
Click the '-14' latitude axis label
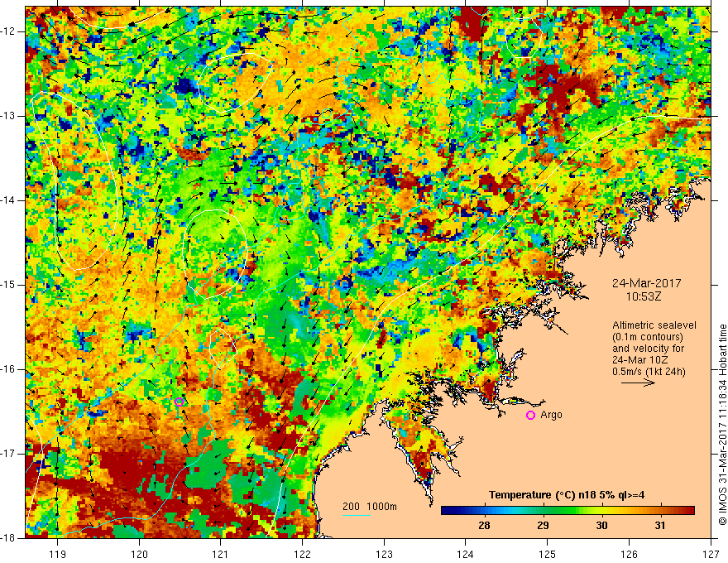coord(9,200)
